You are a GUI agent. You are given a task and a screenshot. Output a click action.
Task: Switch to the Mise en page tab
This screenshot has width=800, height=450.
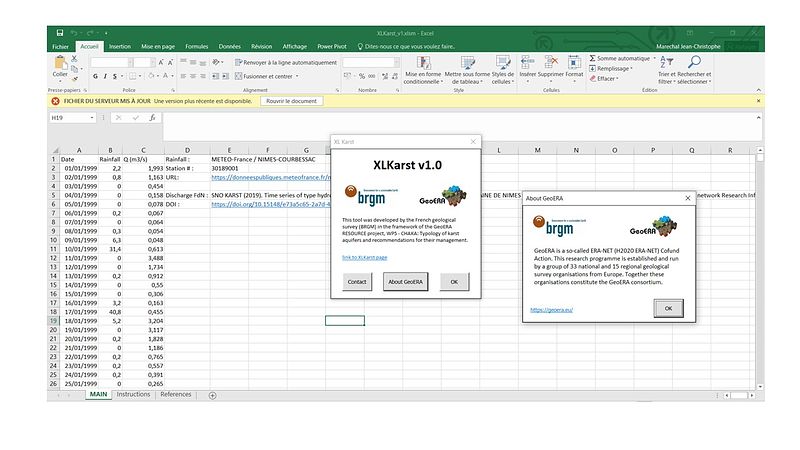pyautogui.click(x=158, y=46)
